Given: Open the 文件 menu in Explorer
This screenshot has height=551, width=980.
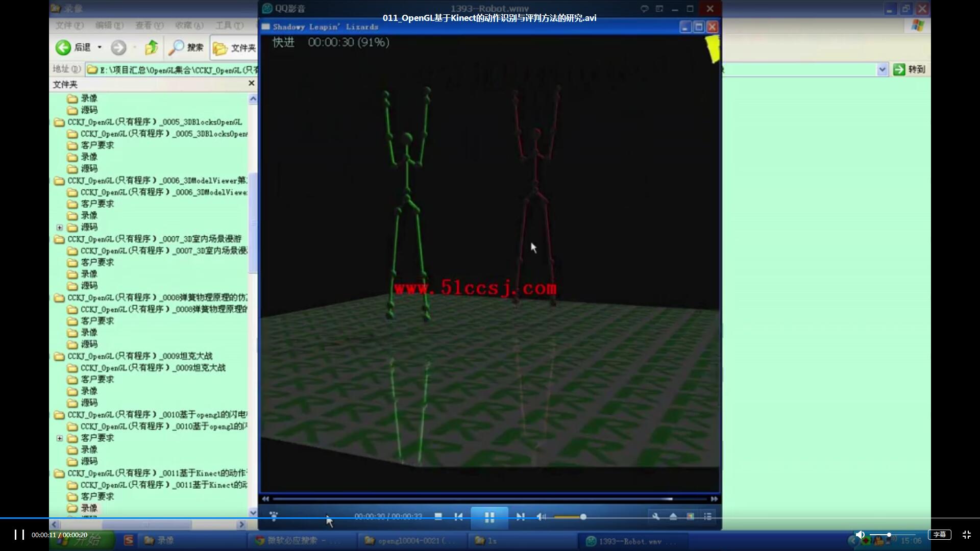Looking at the screenshot, I should [x=69, y=25].
